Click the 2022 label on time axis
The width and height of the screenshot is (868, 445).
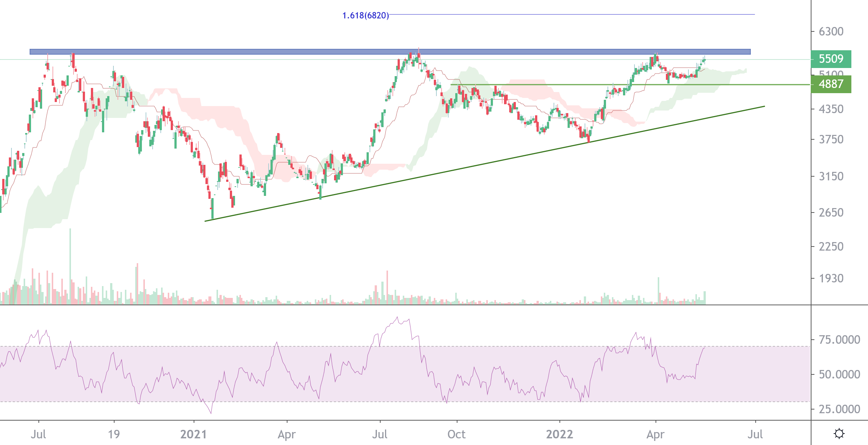pos(559,434)
